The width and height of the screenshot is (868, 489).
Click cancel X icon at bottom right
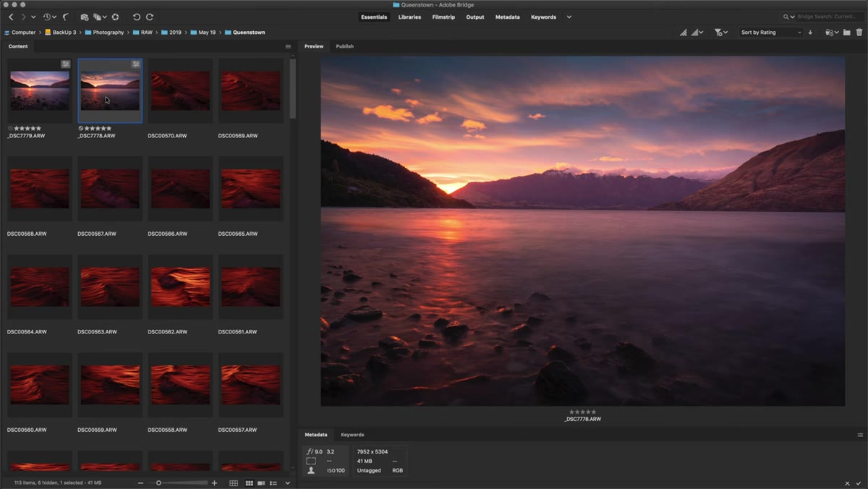pyautogui.click(x=848, y=482)
